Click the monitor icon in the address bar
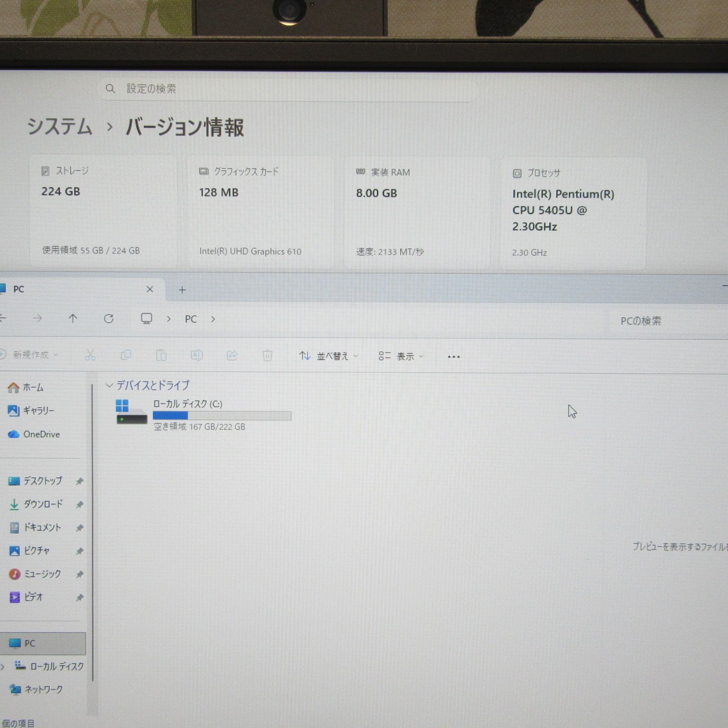This screenshot has width=728, height=728. coord(146,318)
